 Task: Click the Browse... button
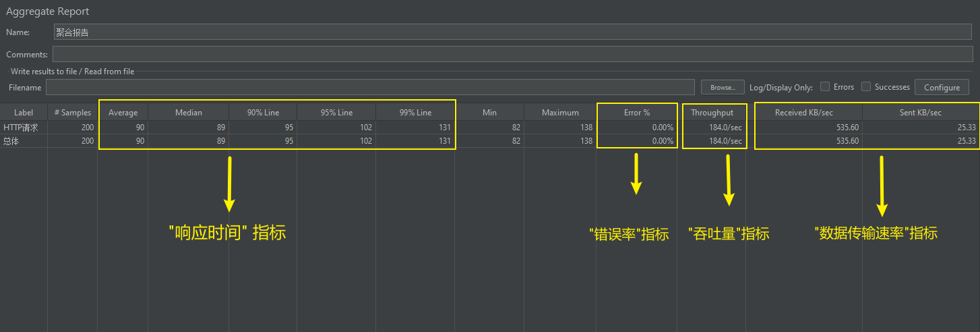point(722,87)
